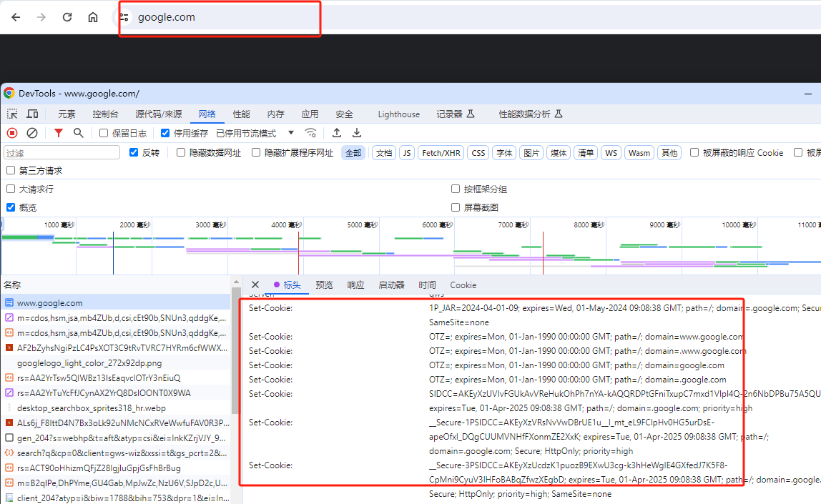This screenshot has height=504, width=821.
Task: Uncheck the 停用缓存 checkbox
Action: click(165, 133)
